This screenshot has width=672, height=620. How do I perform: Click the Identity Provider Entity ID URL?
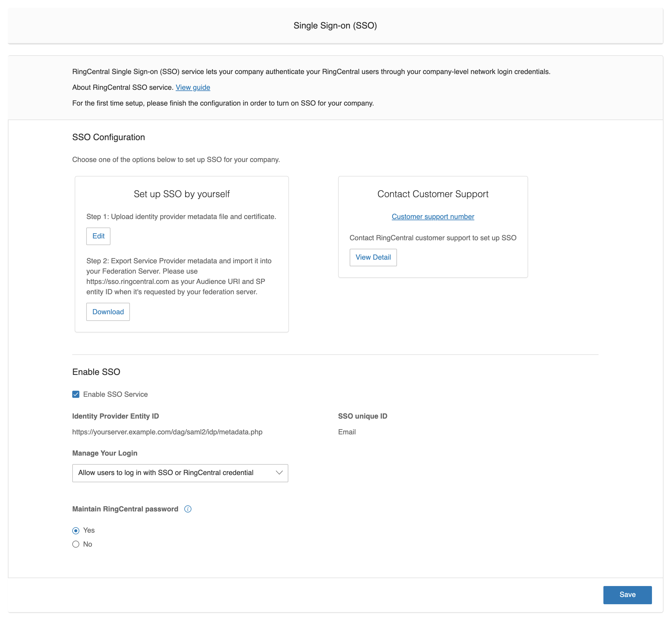pos(167,432)
